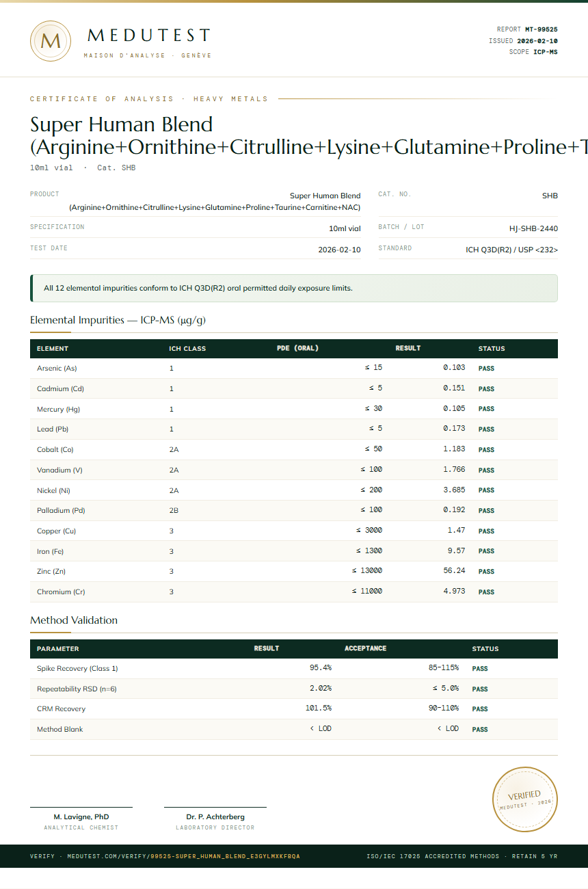
Task: Click report number MT-99525
Action: [541, 29]
